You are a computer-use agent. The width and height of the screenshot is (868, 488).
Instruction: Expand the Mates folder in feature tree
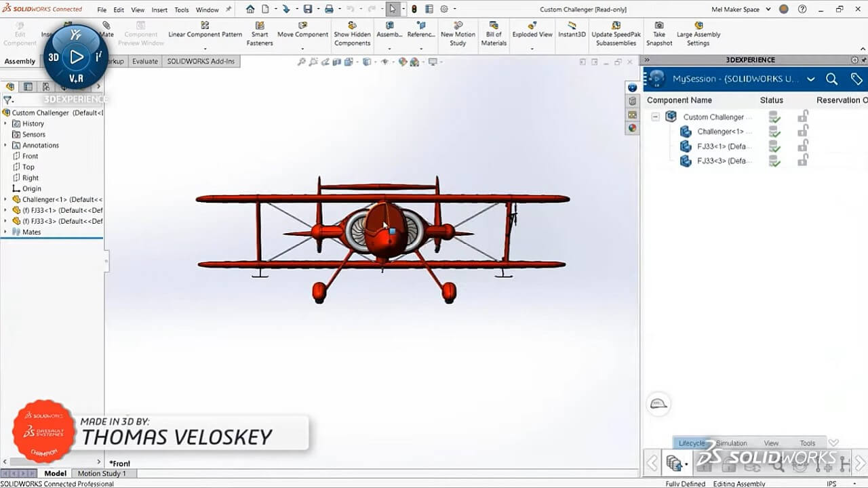pos(6,232)
